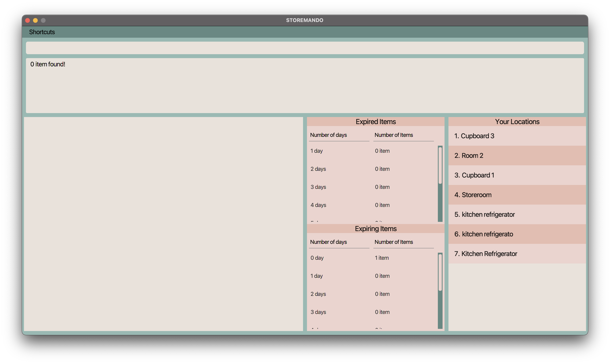The height and width of the screenshot is (364, 610).
Task: Select the '0 day' row in Expiring Items
Action: coord(372,258)
